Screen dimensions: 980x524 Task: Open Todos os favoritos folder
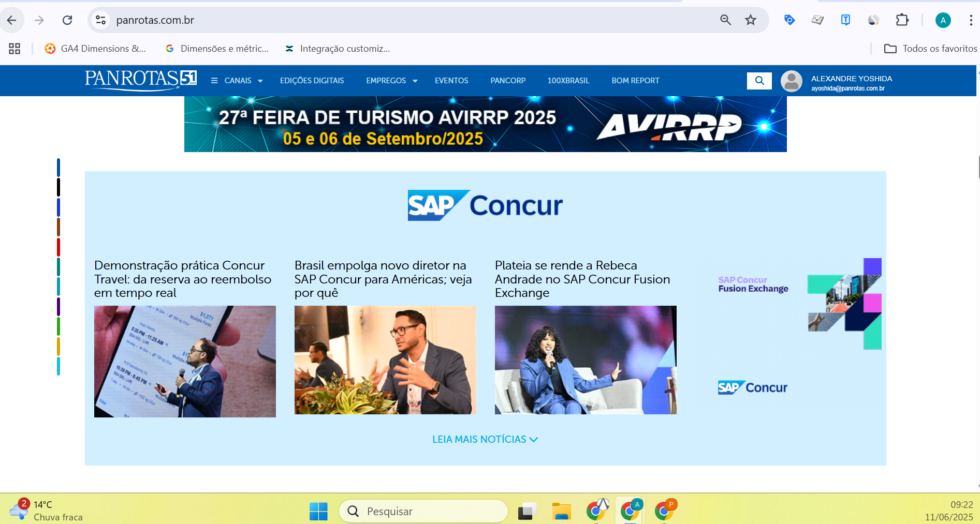(x=930, y=49)
